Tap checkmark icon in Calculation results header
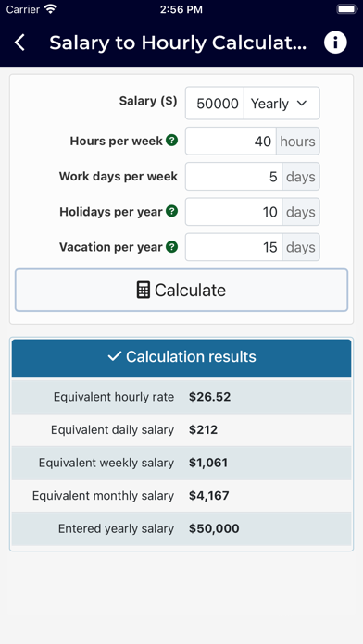 click(x=114, y=356)
